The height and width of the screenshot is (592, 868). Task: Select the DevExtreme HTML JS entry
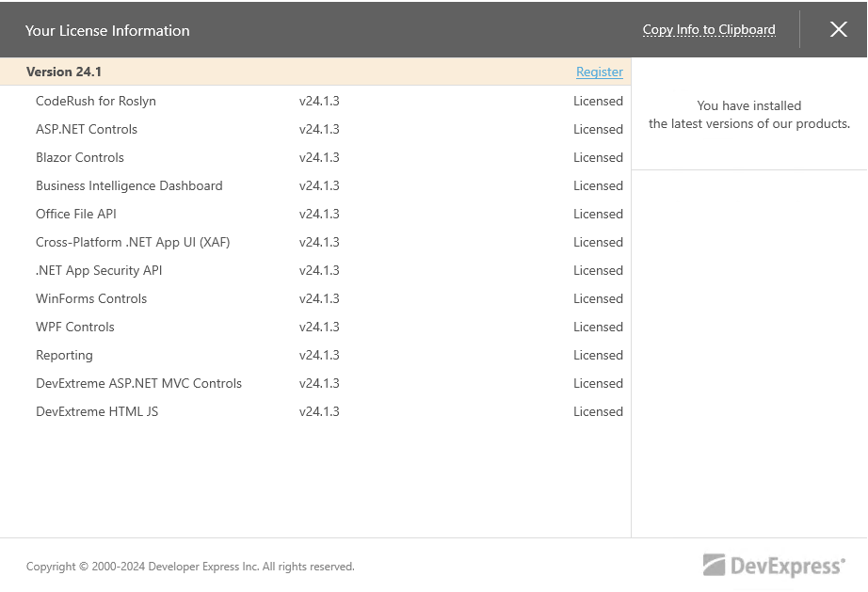(315, 411)
